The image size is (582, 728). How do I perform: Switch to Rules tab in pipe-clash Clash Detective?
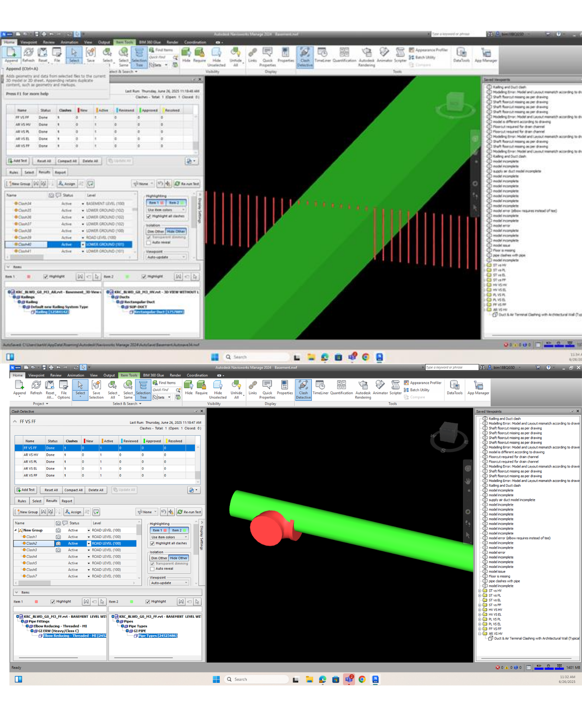click(22, 501)
